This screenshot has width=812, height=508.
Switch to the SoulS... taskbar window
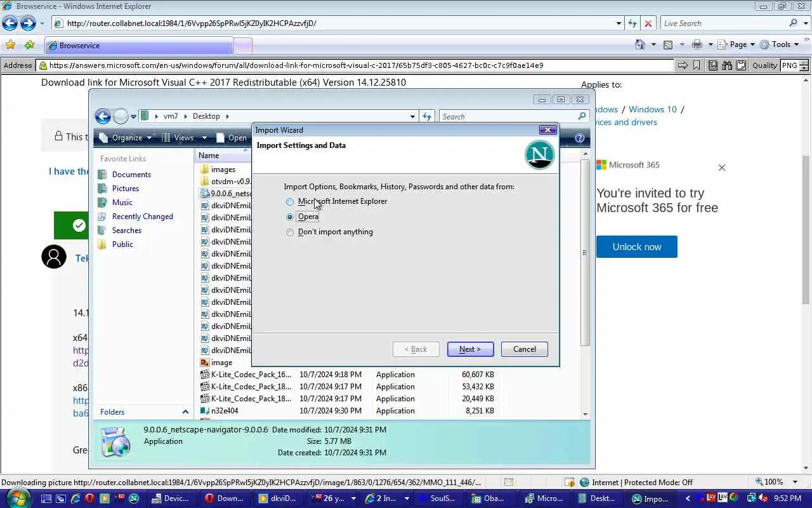click(x=436, y=498)
